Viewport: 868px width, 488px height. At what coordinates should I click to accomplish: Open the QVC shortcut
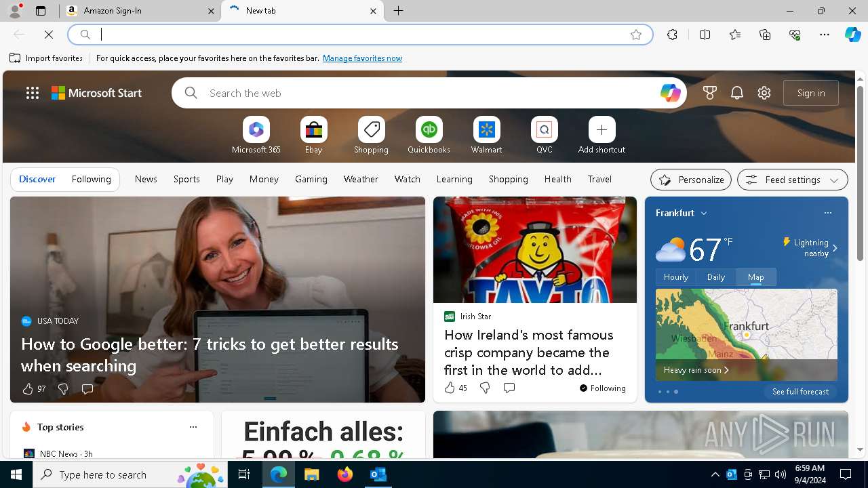544,129
